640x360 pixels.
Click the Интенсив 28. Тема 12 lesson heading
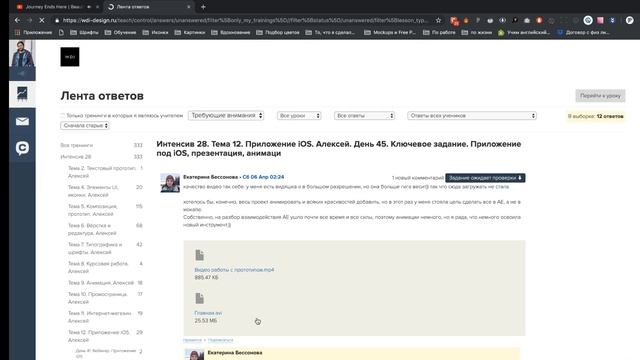339,149
